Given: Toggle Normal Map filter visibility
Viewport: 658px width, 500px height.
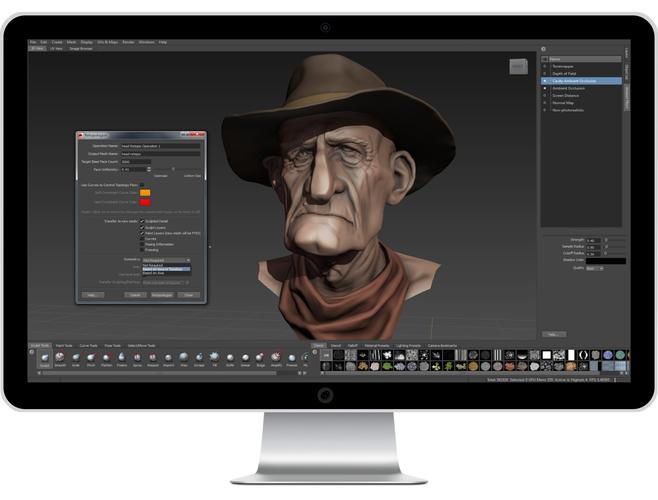Looking at the screenshot, I should point(545,103).
